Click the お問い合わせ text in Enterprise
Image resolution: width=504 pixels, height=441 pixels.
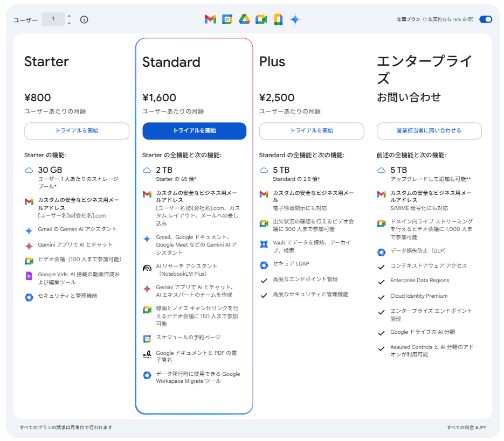pyautogui.click(x=409, y=97)
